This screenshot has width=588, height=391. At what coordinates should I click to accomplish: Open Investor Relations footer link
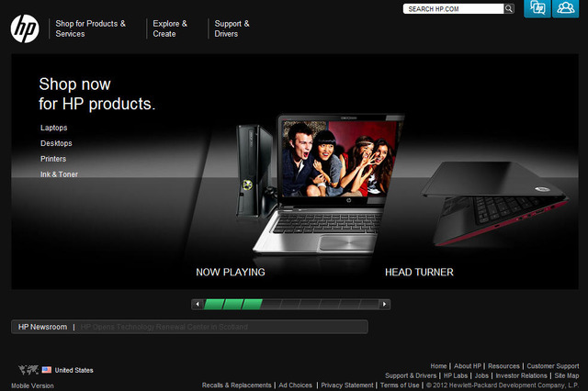tap(521, 375)
